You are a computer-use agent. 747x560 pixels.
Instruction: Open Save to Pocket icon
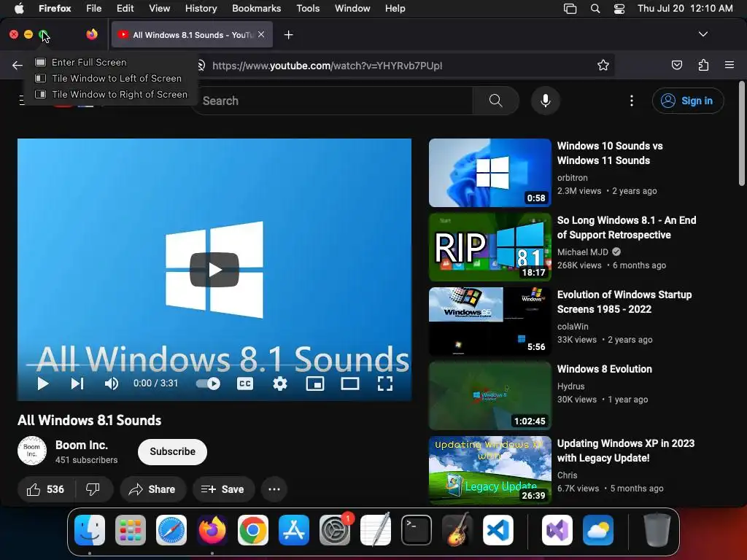click(x=676, y=65)
